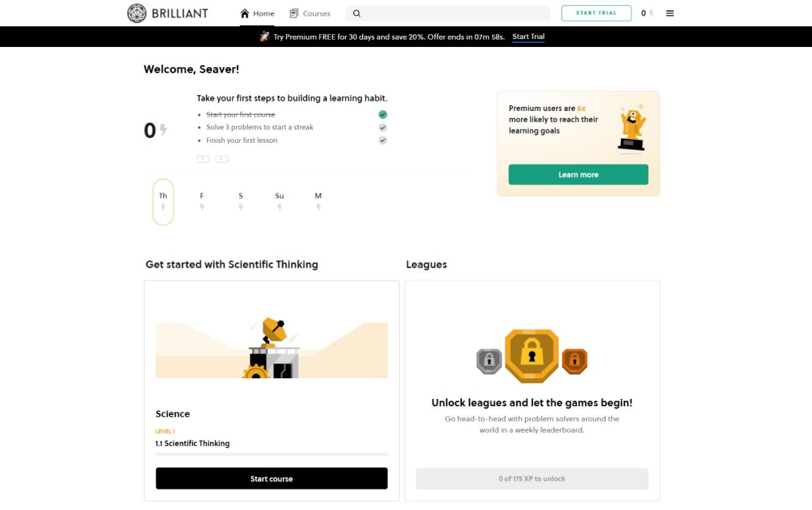812x510 pixels.
Task: Click the 1.1 Scientific Thinking title
Action: point(192,444)
